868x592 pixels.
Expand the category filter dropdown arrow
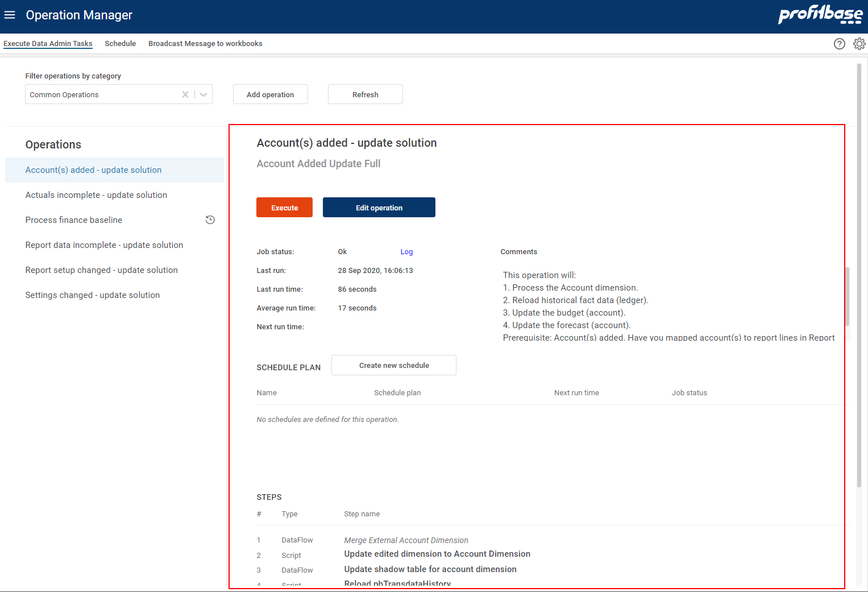coord(203,94)
